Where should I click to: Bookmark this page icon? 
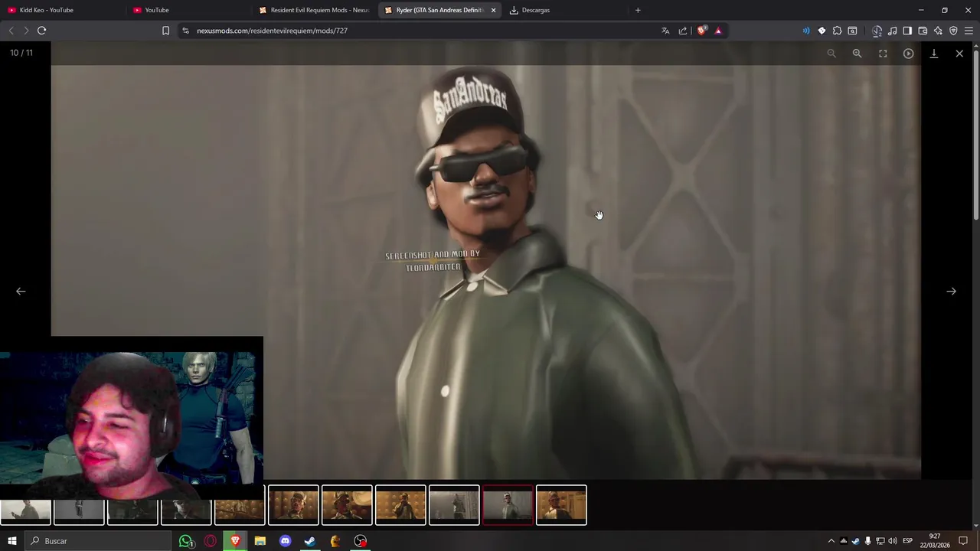165,31
